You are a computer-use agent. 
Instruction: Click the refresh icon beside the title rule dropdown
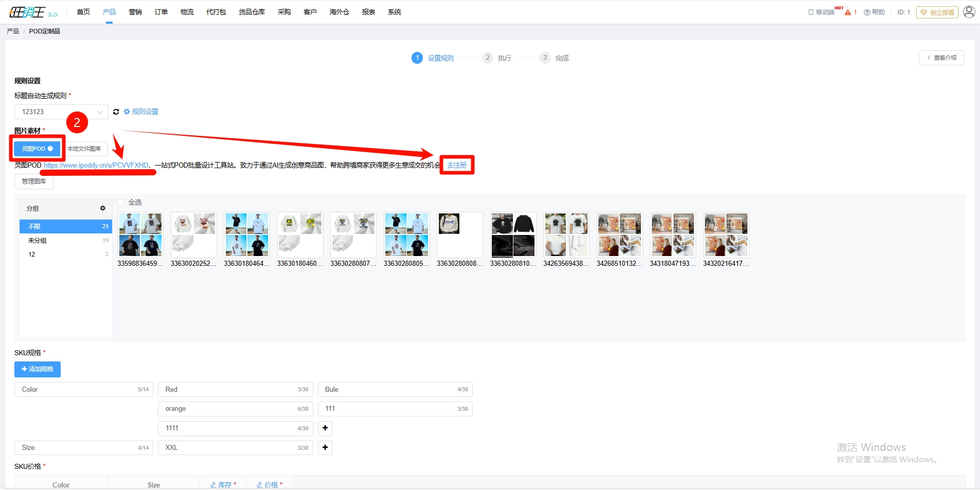(x=116, y=112)
